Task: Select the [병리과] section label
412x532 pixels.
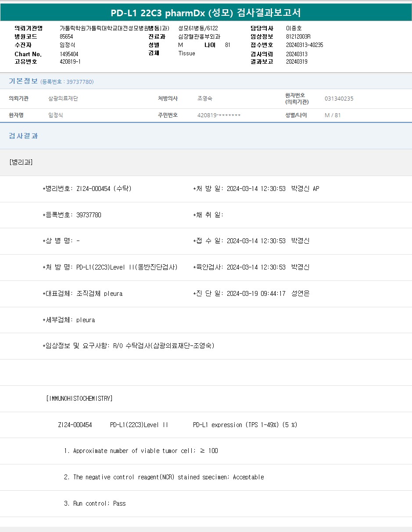Action: pyautogui.click(x=21, y=162)
